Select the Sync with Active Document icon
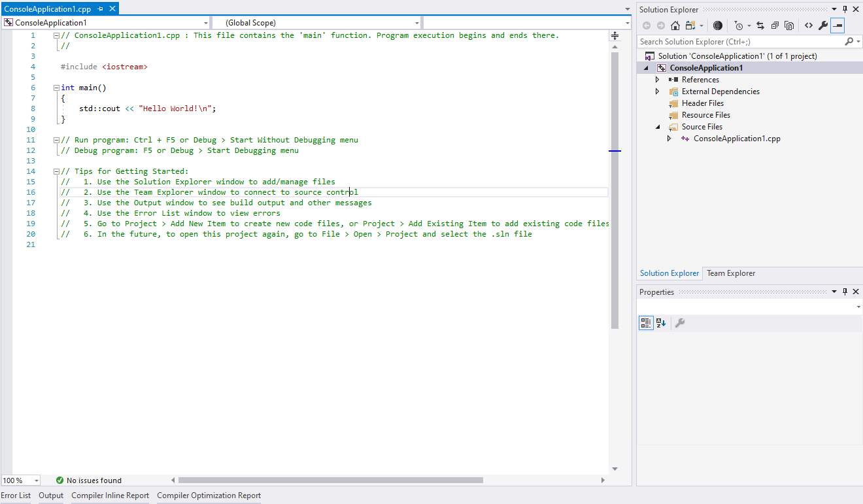 [760, 25]
